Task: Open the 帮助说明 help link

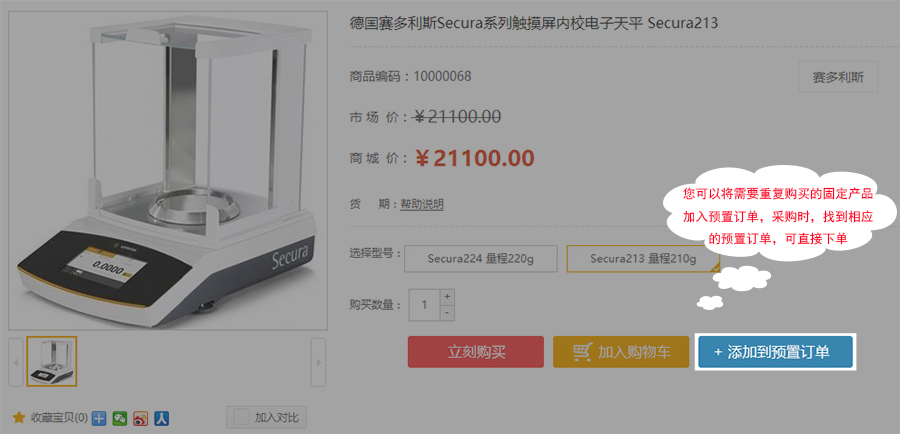Action: (x=422, y=204)
